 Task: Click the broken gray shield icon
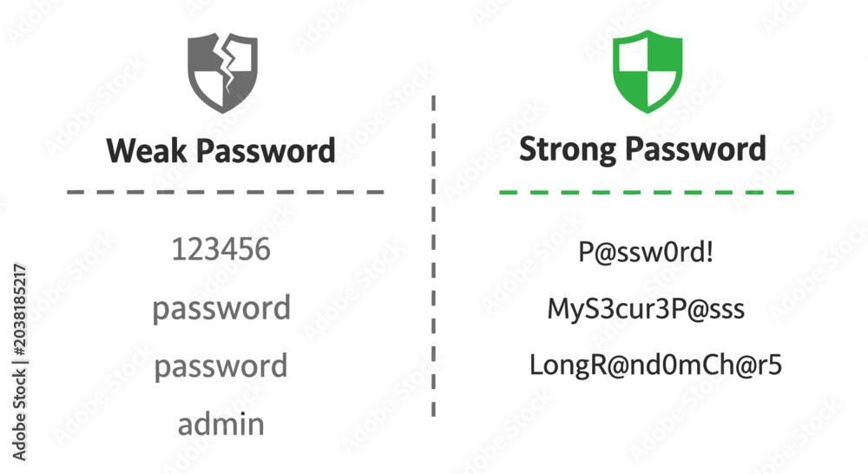(x=222, y=73)
